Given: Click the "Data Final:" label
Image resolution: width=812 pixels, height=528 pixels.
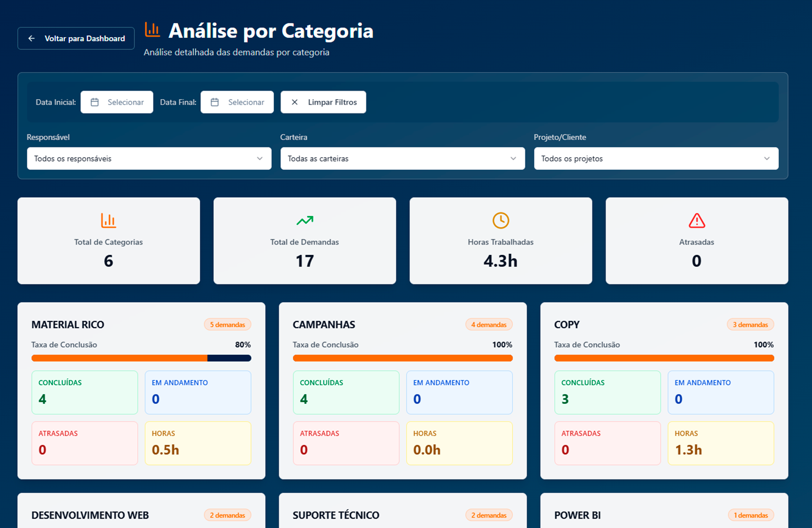Looking at the screenshot, I should pyautogui.click(x=178, y=102).
